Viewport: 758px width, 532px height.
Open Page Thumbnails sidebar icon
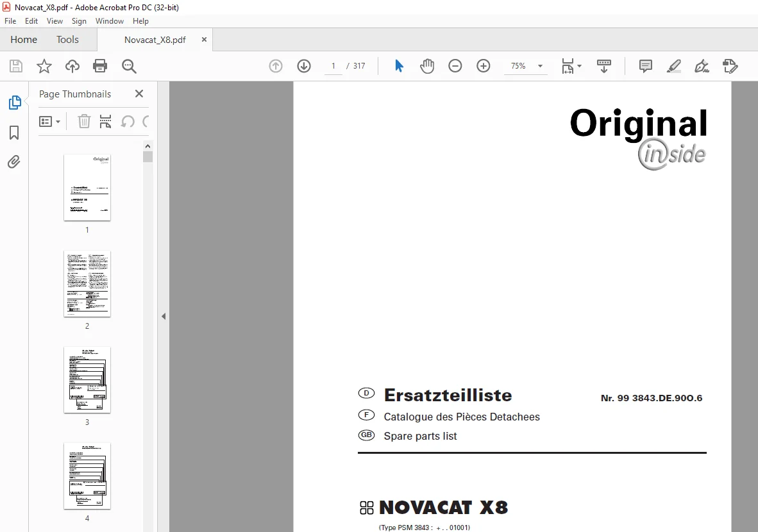coord(15,103)
